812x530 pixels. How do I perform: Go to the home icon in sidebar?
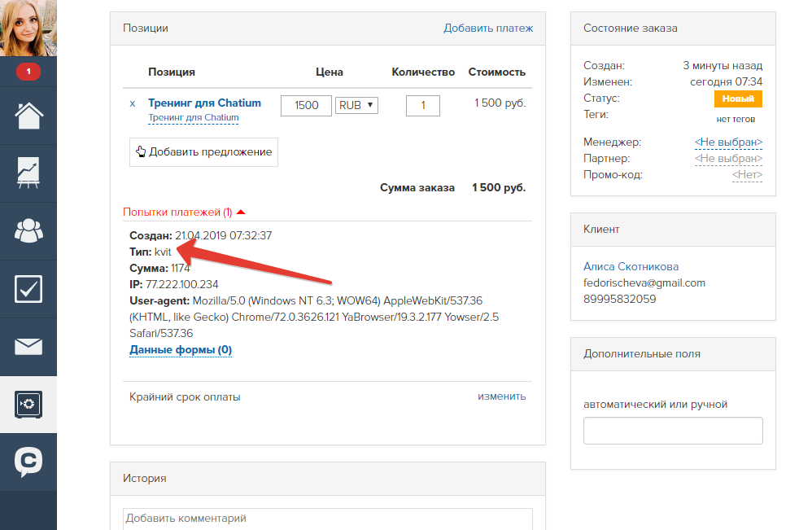28,115
